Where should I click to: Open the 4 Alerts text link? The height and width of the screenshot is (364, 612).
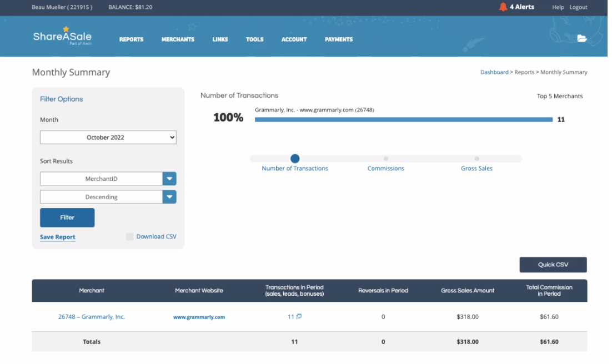click(522, 7)
